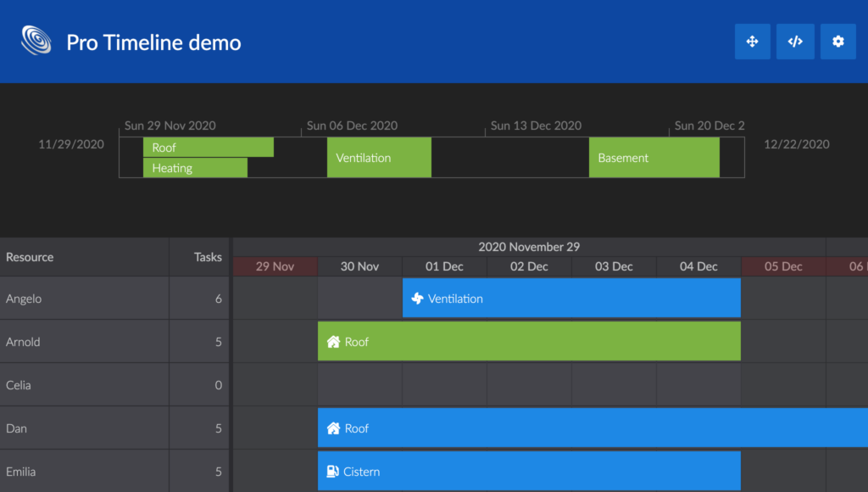Click the red 05 Dec weekend column header
Screen dimensions: 868x492
pyautogui.click(x=782, y=266)
